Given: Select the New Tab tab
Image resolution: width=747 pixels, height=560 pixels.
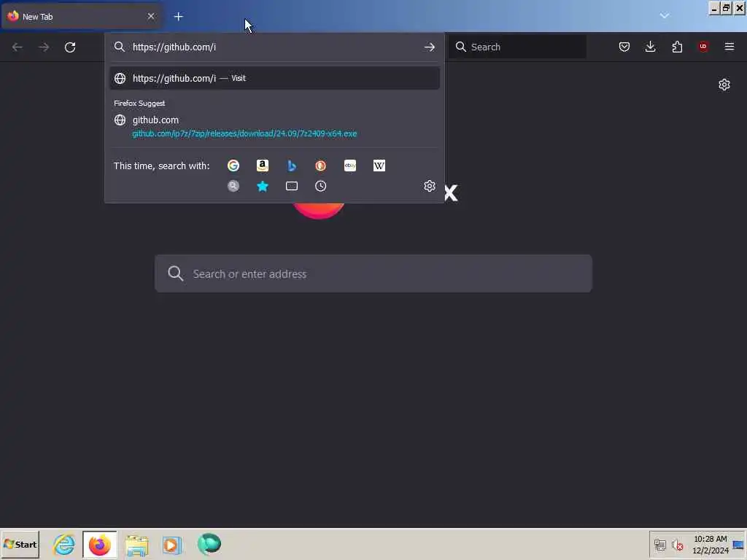Looking at the screenshot, I should tap(82, 17).
